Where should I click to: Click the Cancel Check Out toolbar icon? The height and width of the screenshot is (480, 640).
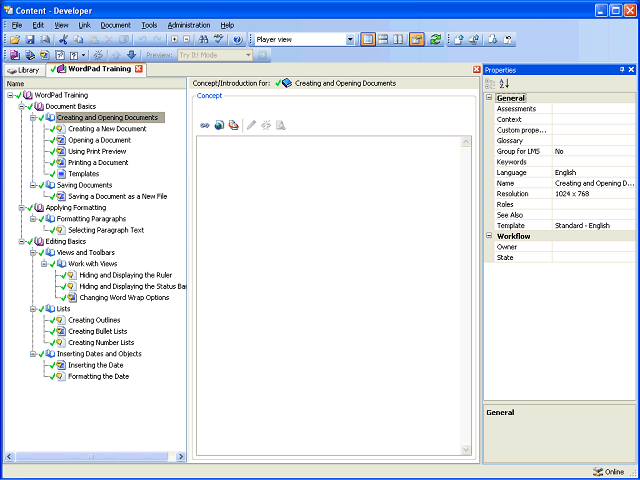508,40
